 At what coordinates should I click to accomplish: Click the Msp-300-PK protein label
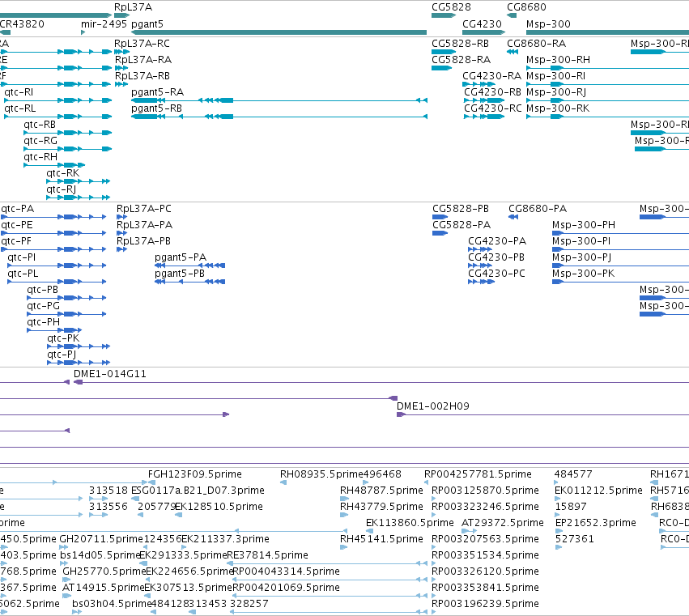(x=584, y=274)
